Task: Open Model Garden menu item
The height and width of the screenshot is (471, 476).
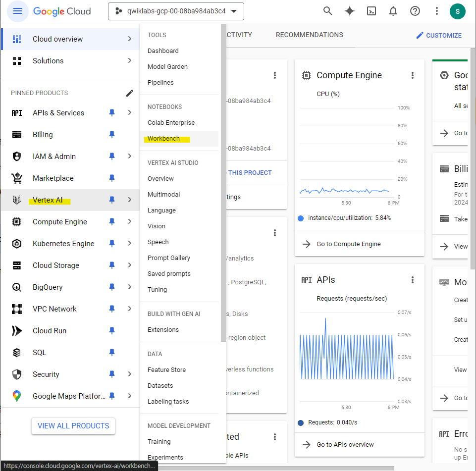Action: (x=179, y=67)
